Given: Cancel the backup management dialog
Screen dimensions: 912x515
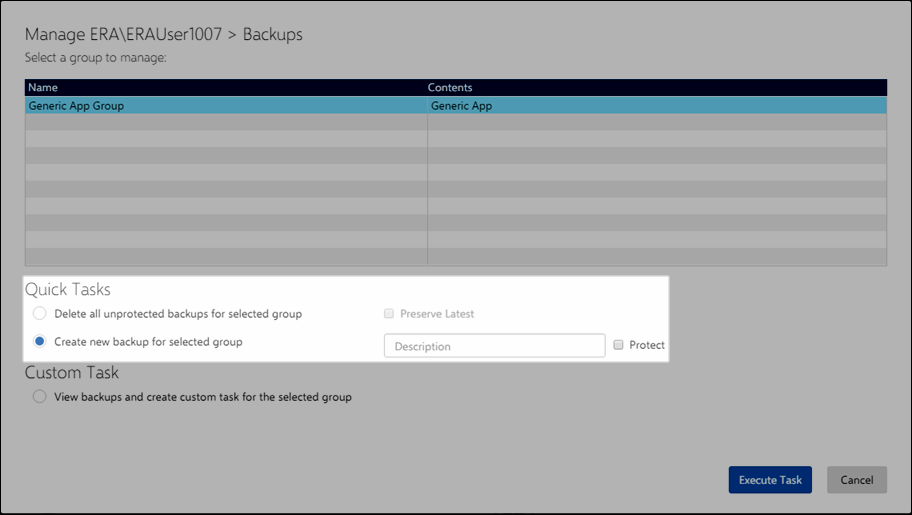Looking at the screenshot, I should (856, 480).
